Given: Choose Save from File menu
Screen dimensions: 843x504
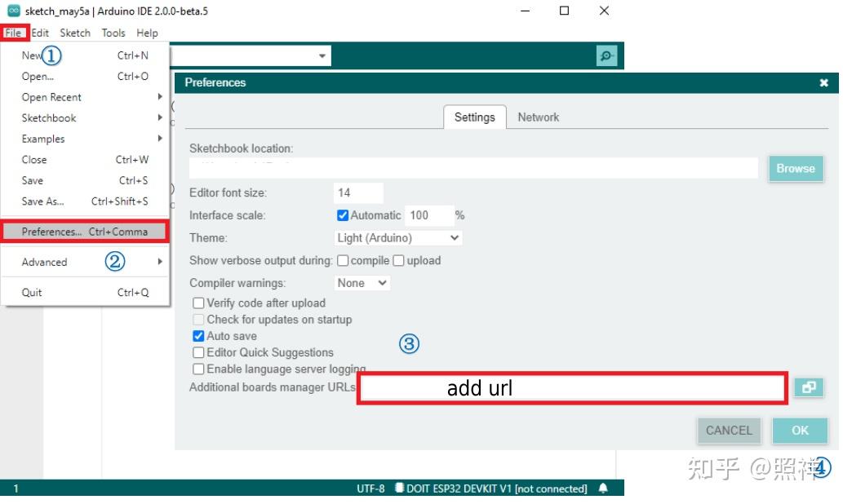Looking at the screenshot, I should click(x=85, y=180).
